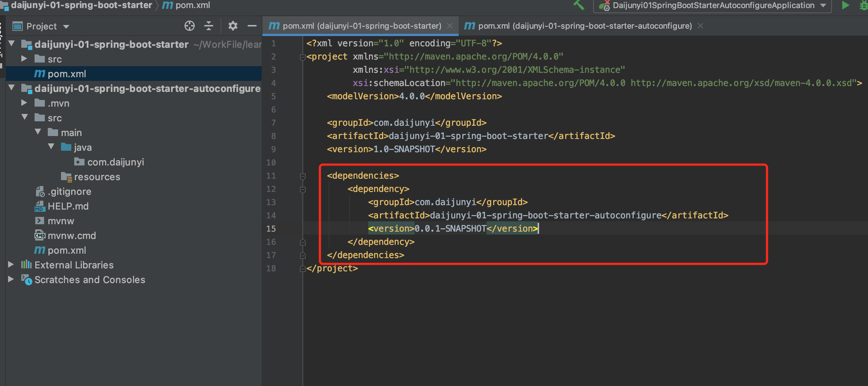Viewport: 868px width, 386px height.
Task: Fold the project tag at line 2
Action: click(303, 57)
